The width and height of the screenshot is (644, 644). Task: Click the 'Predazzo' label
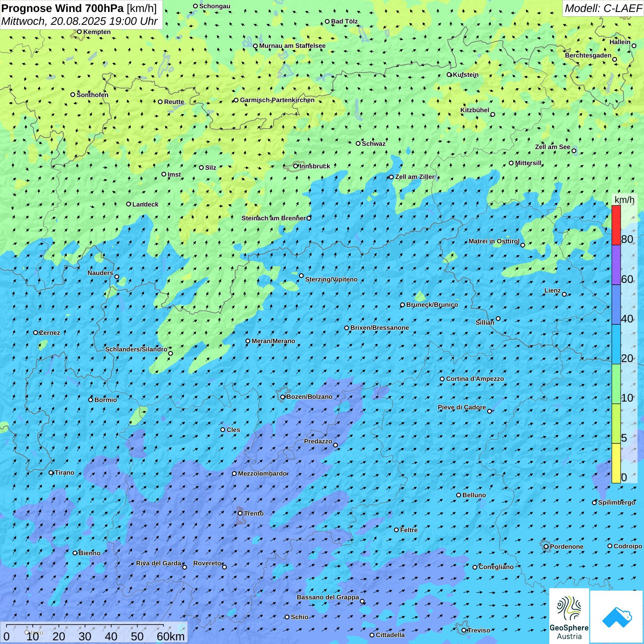coord(318,441)
